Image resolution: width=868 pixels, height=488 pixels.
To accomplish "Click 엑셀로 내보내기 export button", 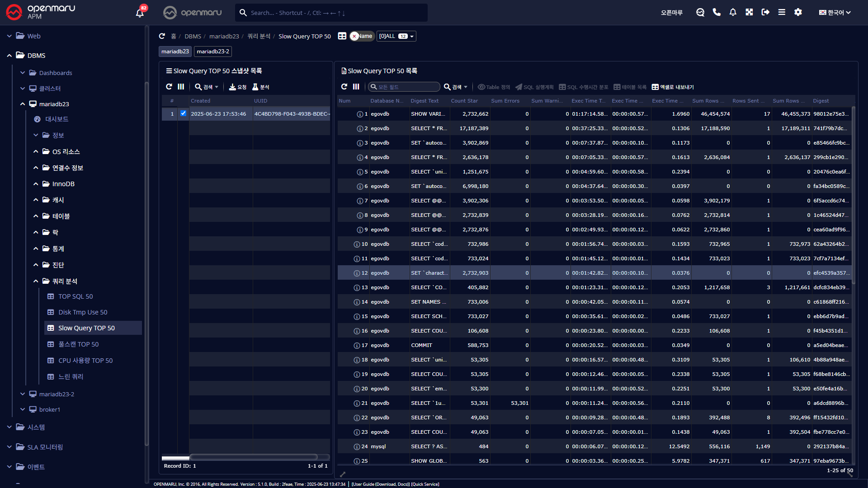I will point(673,87).
